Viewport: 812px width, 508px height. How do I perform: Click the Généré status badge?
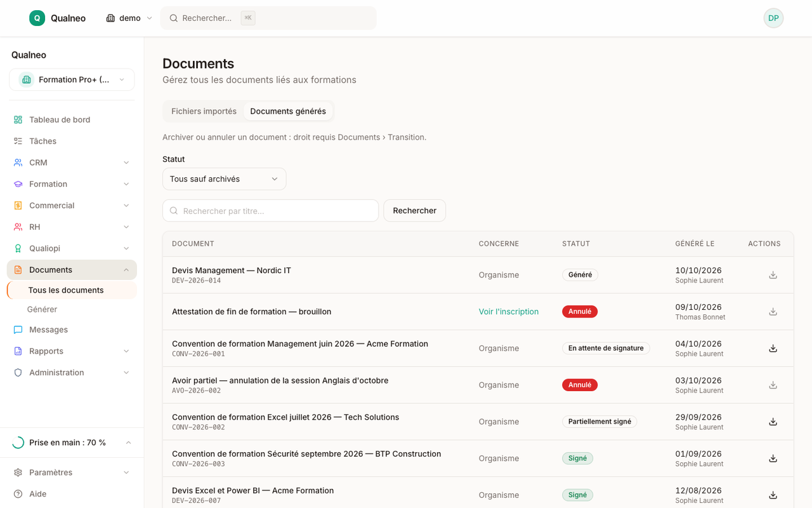pos(580,275)
